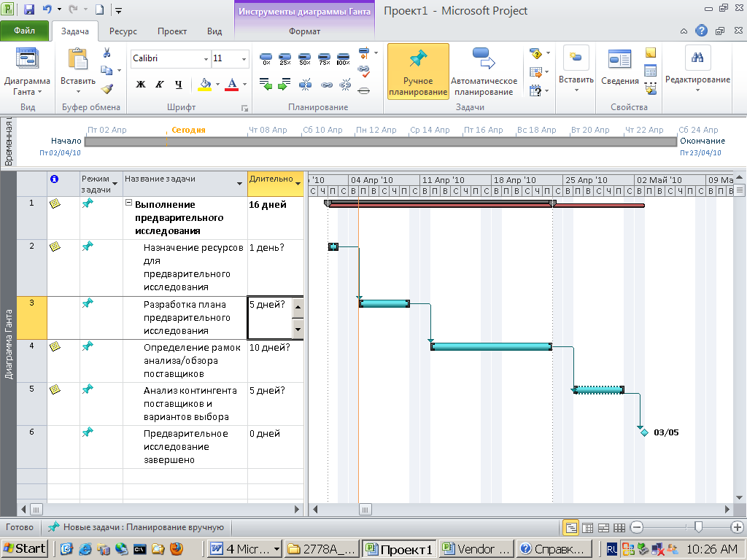Switch to team planner view in status bar
The image size is (747, 560).
pos(603,528)
